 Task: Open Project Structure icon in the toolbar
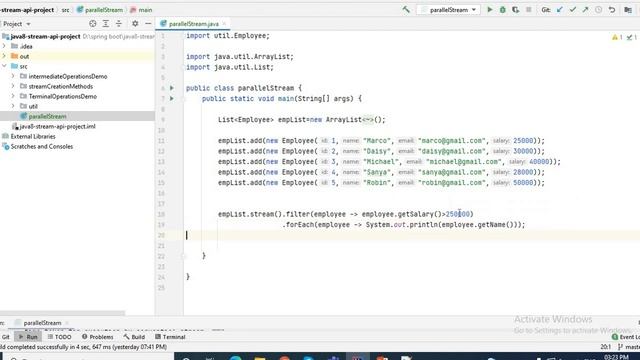628,9
